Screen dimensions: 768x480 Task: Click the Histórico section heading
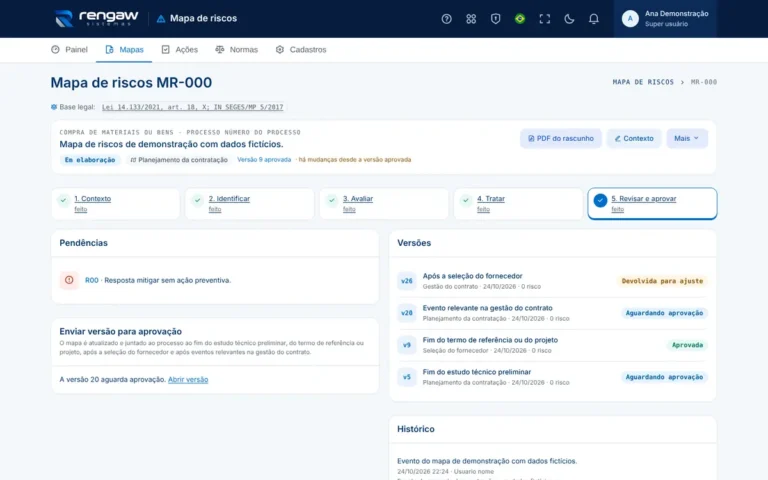pyautogui.click(x=416, y=429)
